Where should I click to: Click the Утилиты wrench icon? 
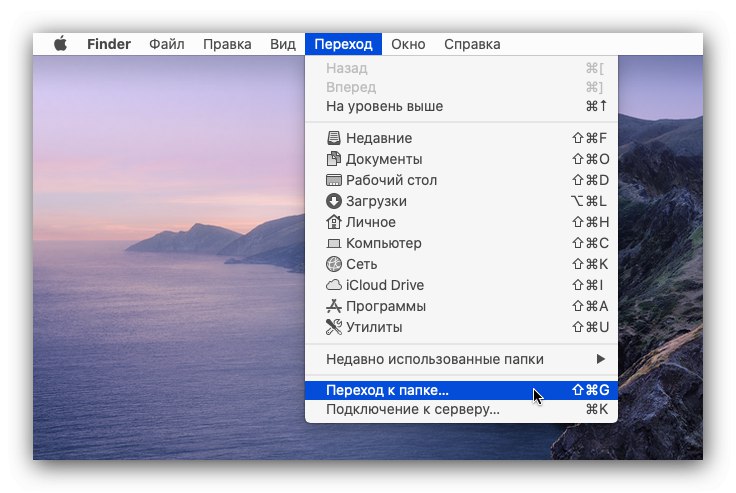click(334, 327)
